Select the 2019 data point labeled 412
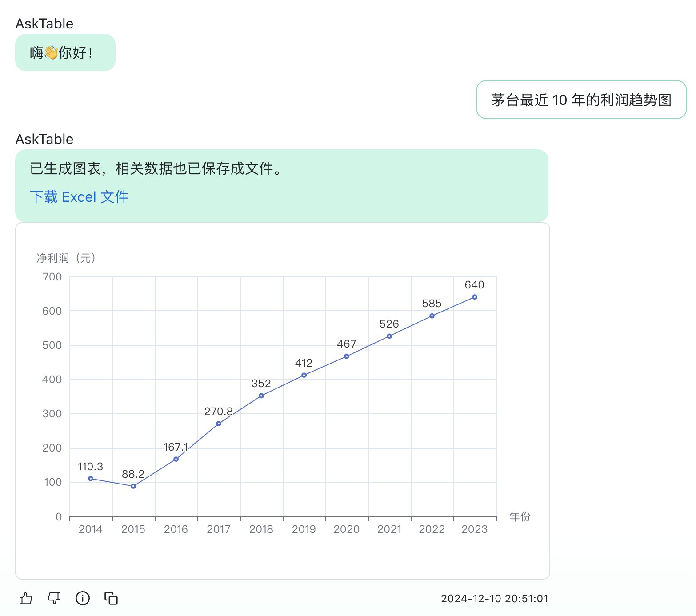 [304, 375]
